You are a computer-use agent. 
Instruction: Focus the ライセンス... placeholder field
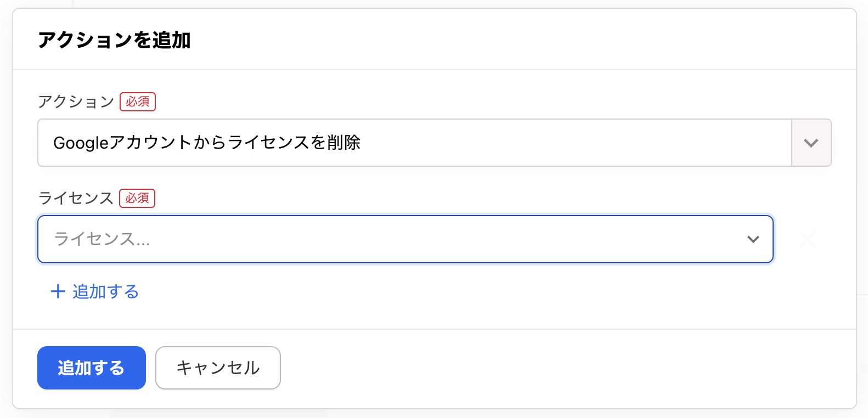point(102,239)
